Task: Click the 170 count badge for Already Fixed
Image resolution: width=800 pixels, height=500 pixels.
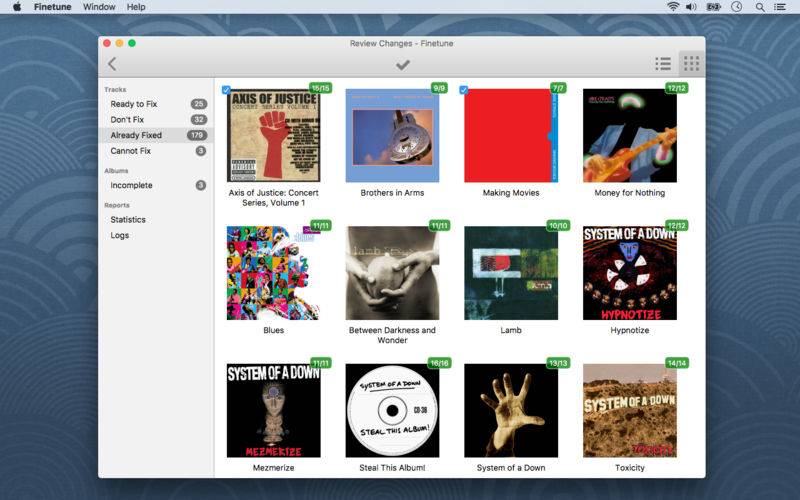Action: click(196, 135)
